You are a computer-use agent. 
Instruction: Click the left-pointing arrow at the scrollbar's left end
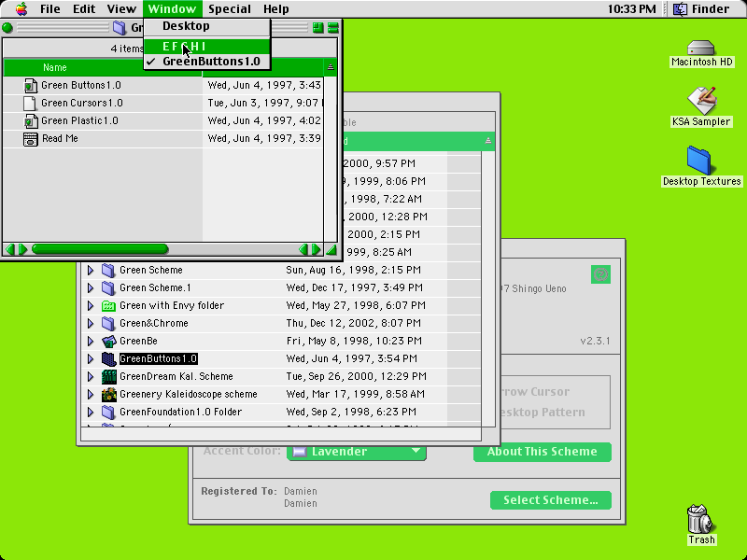[9, 249]
